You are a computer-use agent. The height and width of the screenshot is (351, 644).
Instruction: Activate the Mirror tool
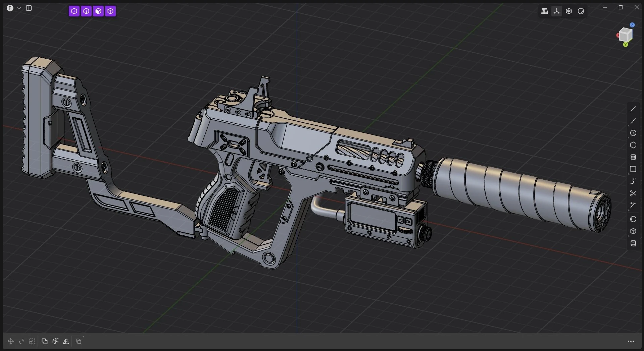click(66, 341)
